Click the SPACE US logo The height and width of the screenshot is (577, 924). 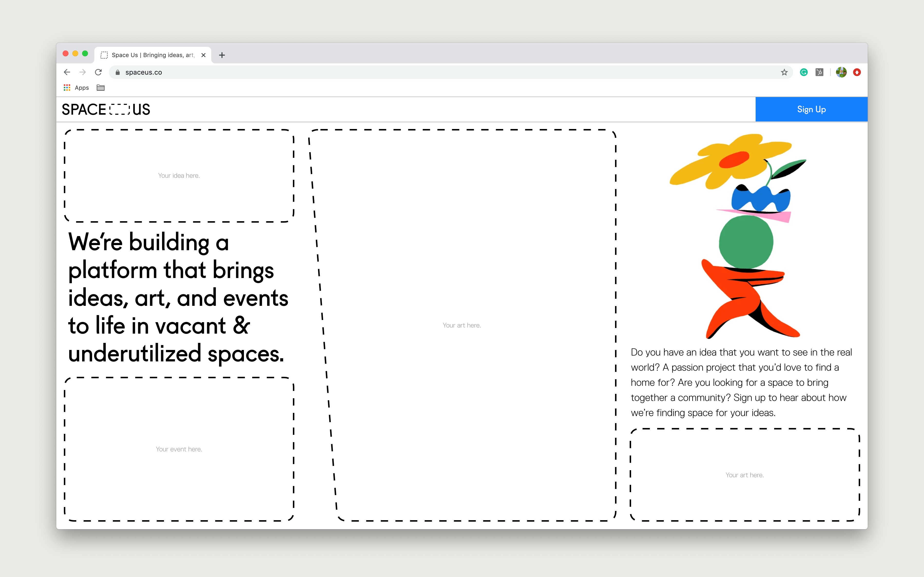(x=106, y=109)
